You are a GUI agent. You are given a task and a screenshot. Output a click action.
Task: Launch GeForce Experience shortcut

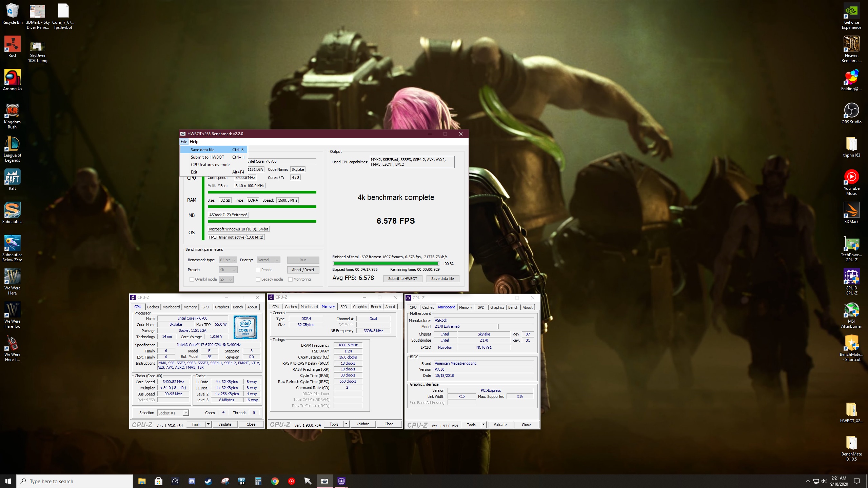[x=851, y=16]
